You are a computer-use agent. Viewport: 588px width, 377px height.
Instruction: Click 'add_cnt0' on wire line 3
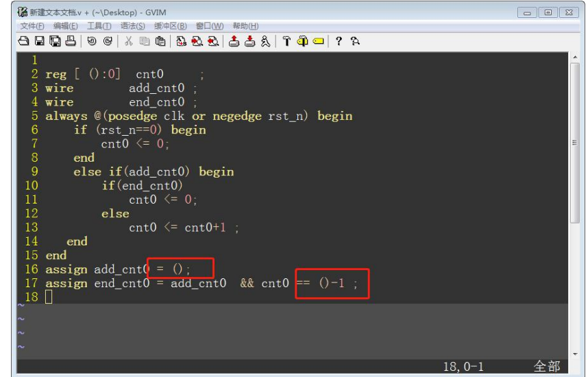[157, 88]
